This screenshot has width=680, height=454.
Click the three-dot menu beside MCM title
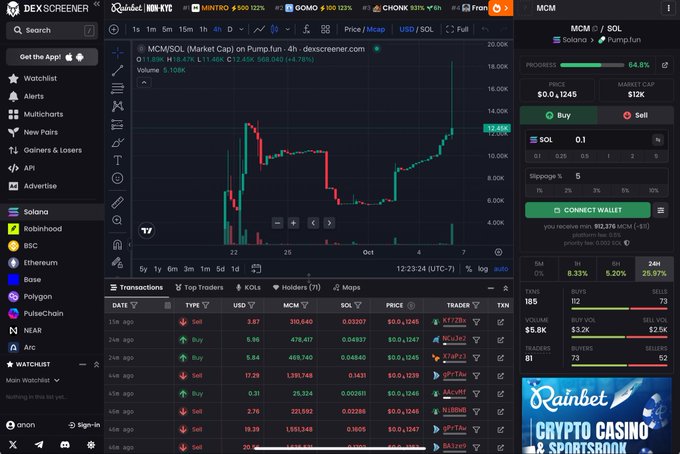668,8
